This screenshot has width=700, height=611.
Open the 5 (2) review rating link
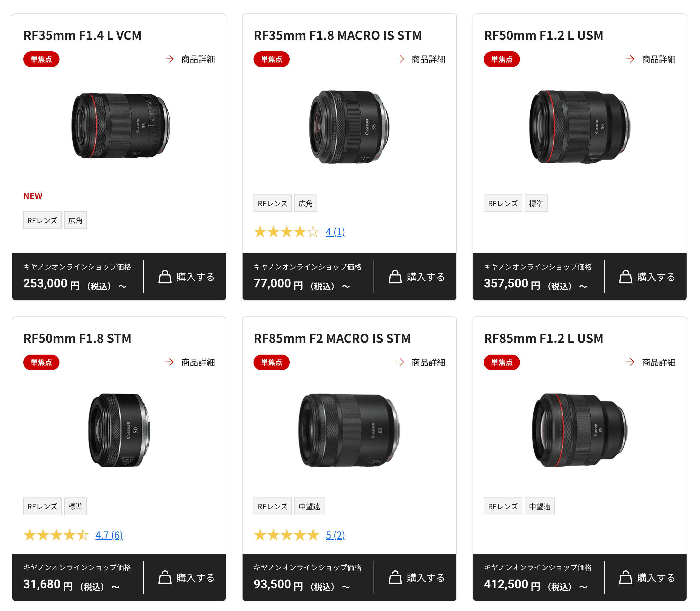coord(335,535)
